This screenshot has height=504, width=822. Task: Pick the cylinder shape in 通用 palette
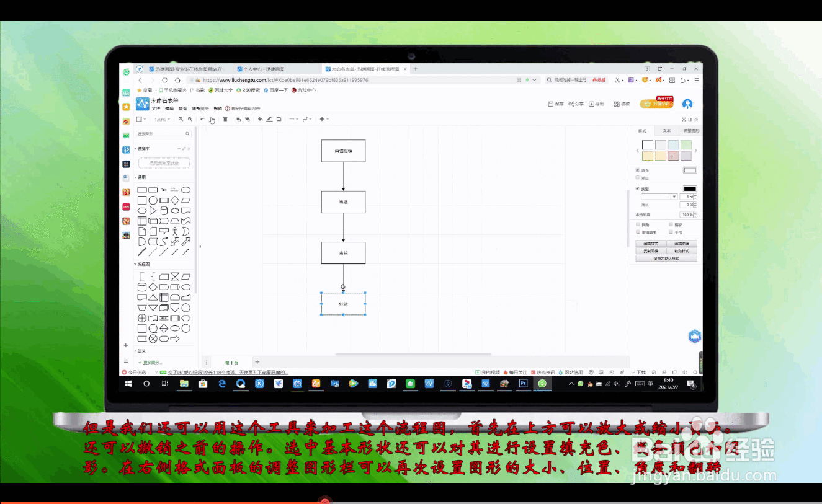[164, 211]
